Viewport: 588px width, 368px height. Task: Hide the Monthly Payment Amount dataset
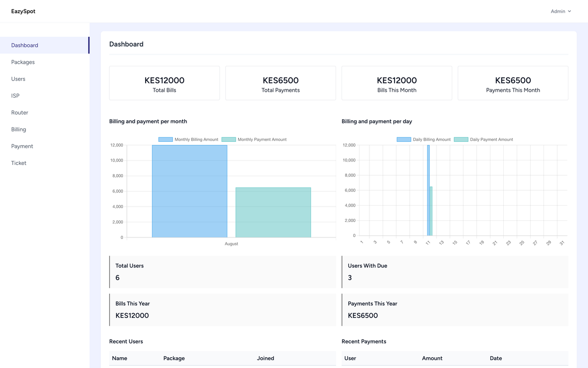click(x=254, y=140)
